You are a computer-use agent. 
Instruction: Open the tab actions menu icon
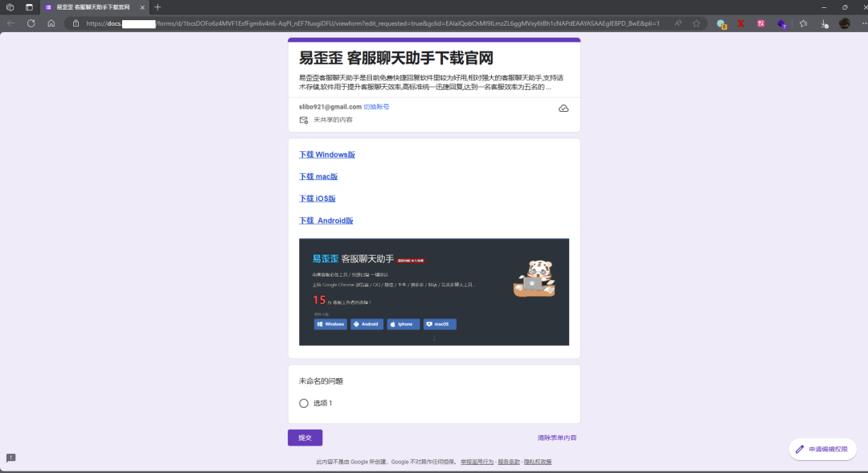(30, 7)
